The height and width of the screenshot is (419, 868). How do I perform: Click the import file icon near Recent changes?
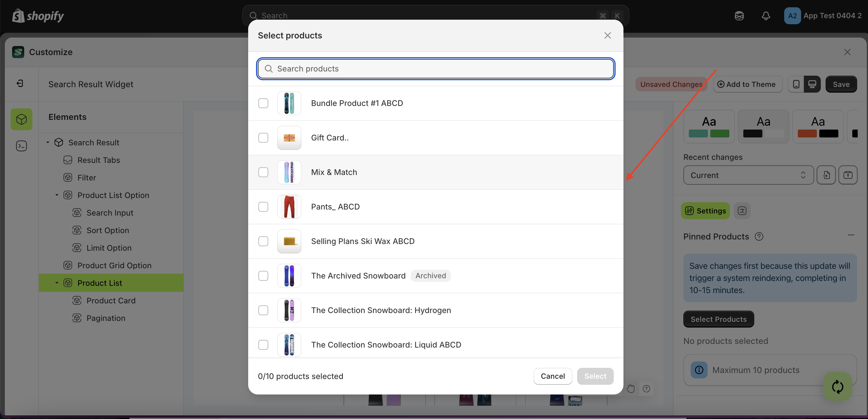[x=826, y=175]
